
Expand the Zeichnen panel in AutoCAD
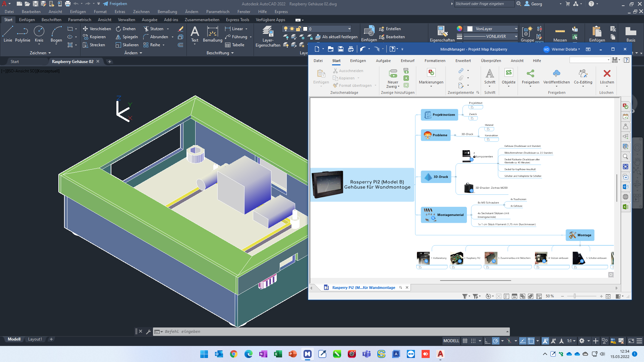click(40, 53)
